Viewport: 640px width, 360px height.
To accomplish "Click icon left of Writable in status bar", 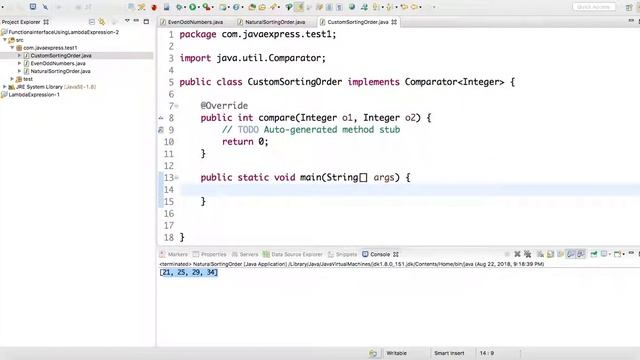I will click(x=373, y=353).
